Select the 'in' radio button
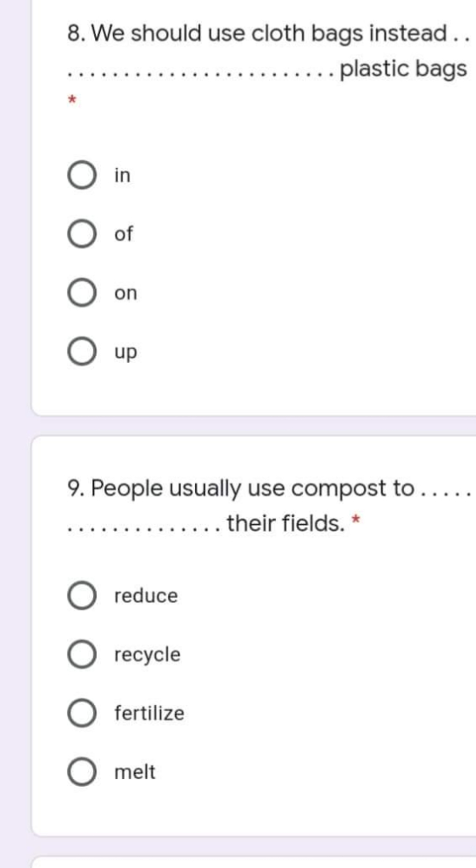Screen dimensions: 476x868 (82, 176)
